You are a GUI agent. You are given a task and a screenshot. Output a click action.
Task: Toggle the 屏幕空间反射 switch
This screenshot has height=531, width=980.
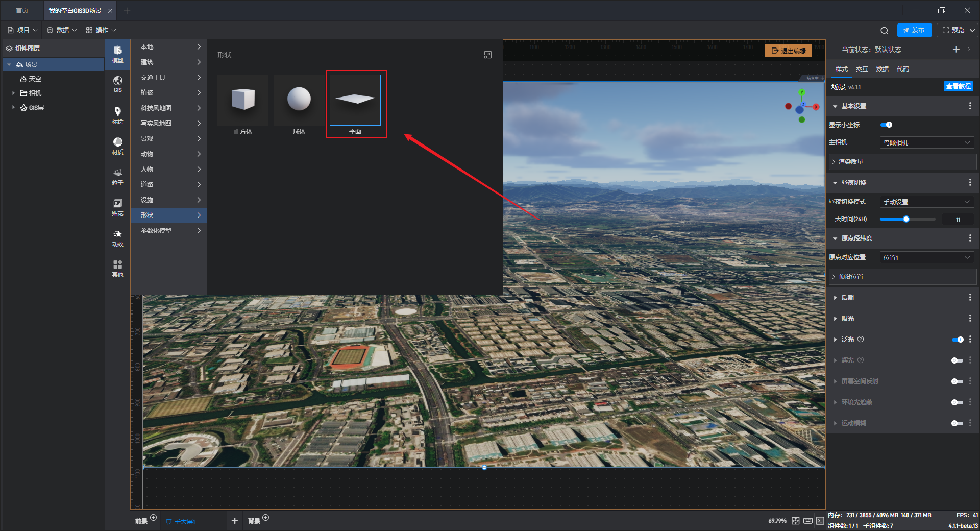click(958, 381)
